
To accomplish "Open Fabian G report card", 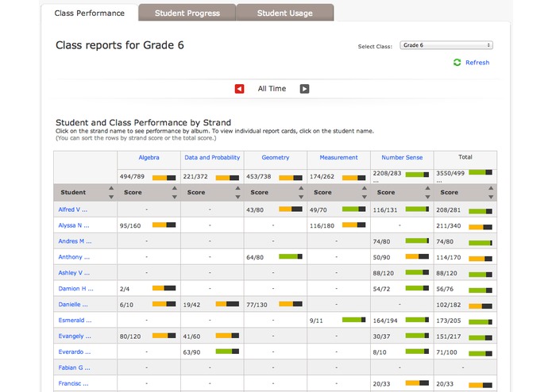I will tap(75, 367).
